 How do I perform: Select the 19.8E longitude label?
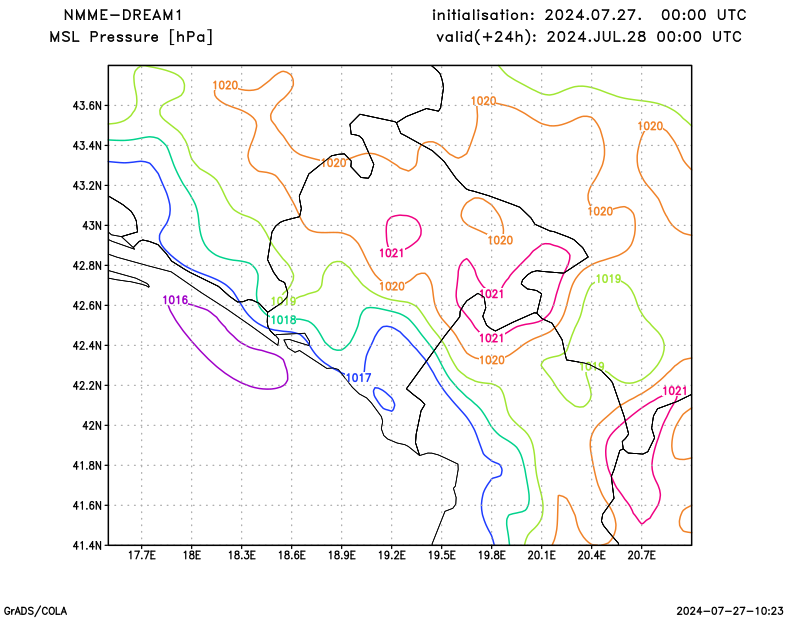(x=491, y=556)
